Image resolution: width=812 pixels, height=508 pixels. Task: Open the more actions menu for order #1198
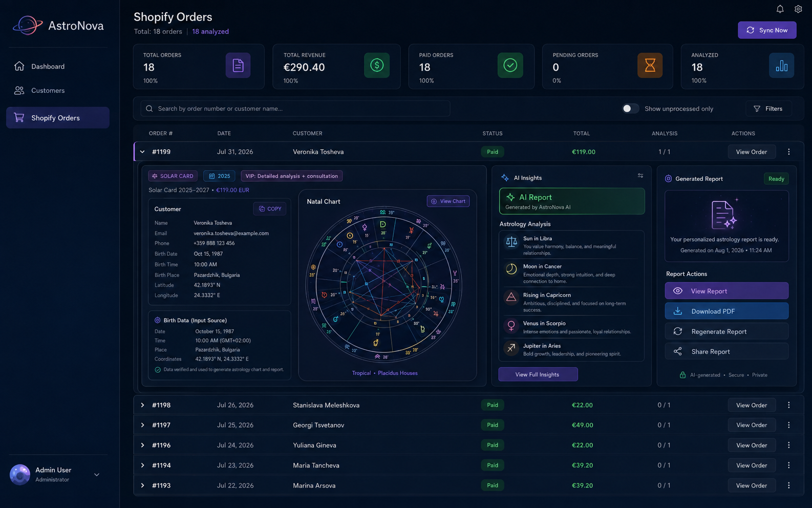coord(788,405)
